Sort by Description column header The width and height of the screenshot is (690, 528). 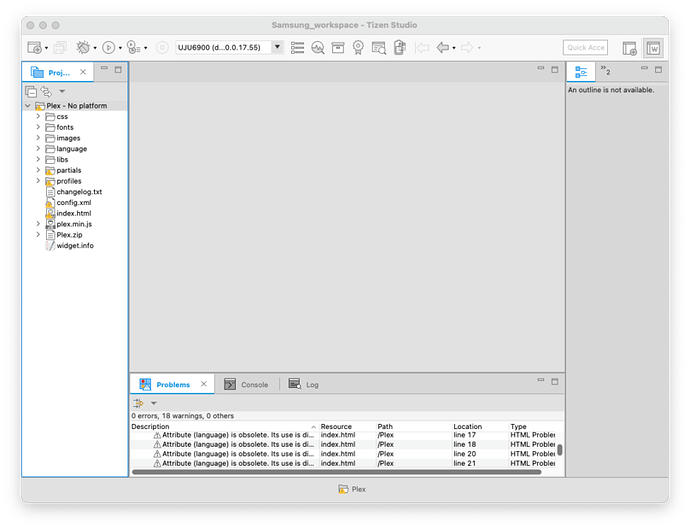point(224,426)
